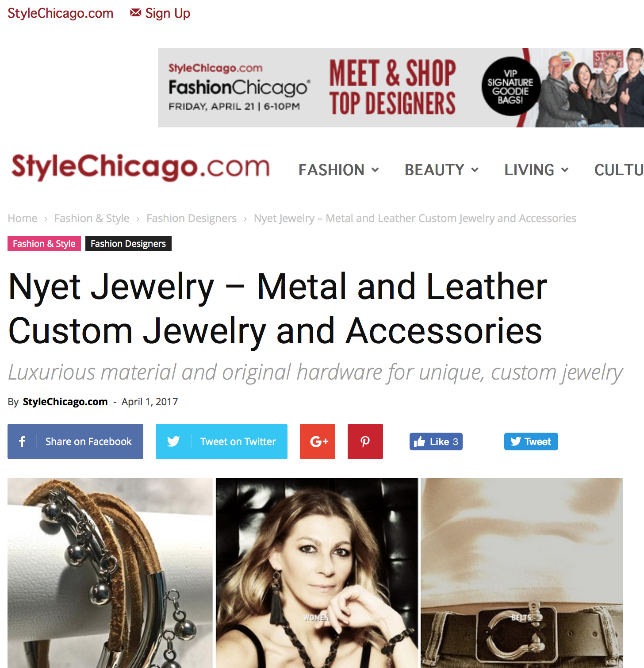Click the StyleChicago.com author link
This screenshot has height=668, width=644.
click(x=65, y=402)
